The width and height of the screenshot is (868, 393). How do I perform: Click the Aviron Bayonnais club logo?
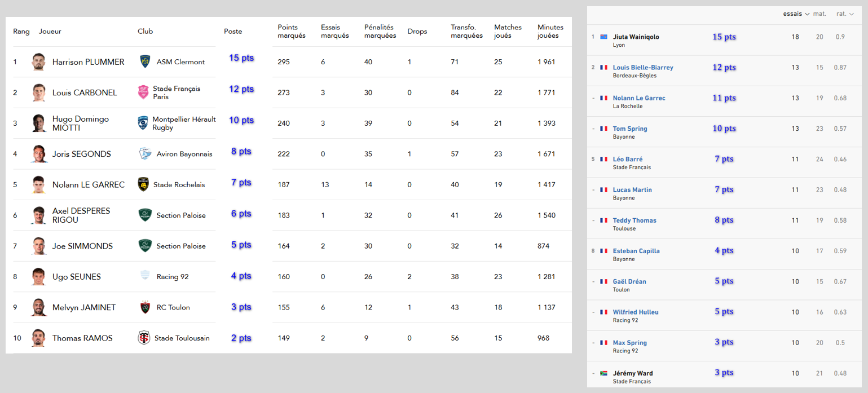pyautogui.click(x=145, y=153)
